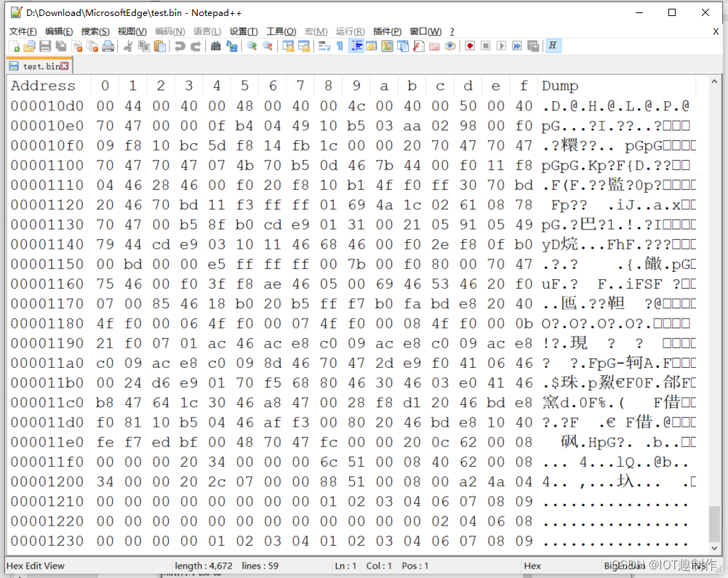Click the 'Hex' status bar field
The image size is (728, 578).
[532, 566]
